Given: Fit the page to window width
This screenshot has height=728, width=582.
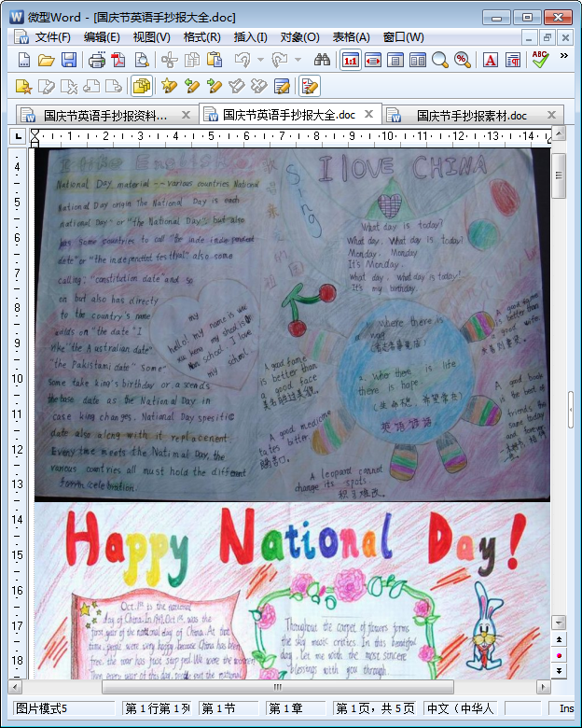Looking at the screenshot, I should point(373,60).
